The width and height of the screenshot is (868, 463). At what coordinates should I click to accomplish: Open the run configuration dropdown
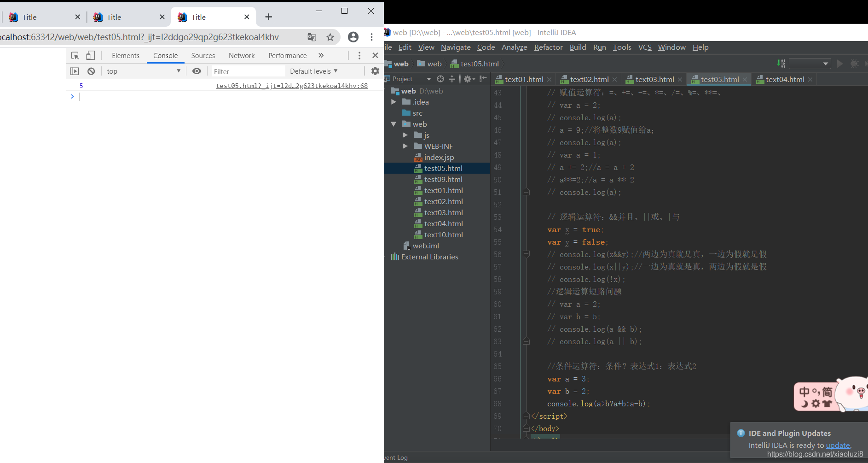(810, 64)
